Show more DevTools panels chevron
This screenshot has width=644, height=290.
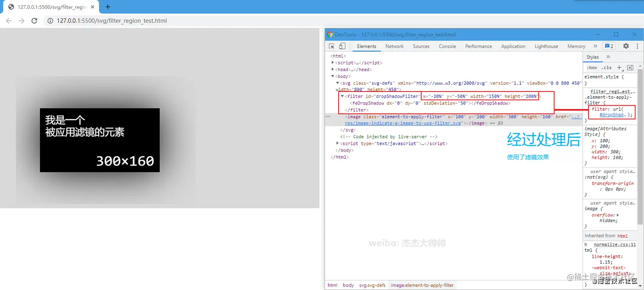point(595,46)
